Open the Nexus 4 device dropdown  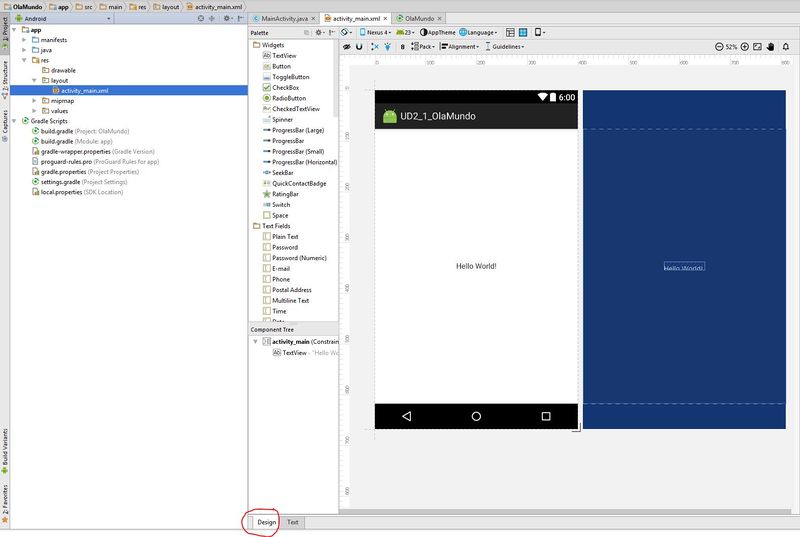click(x=376, y=32)
